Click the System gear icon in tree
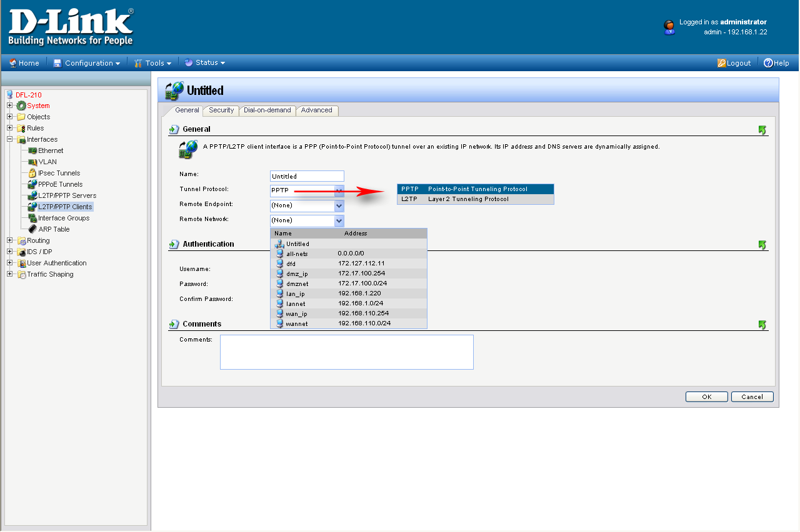The width and height of the screenshot is (800, 532). [x=21, y=106]
